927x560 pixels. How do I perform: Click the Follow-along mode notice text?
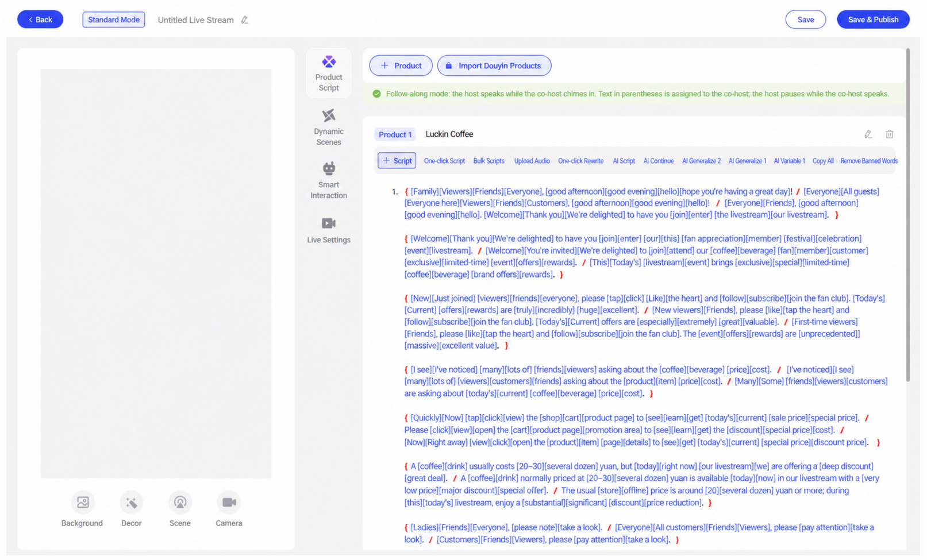pyautogui.click(x=637, y=94)
